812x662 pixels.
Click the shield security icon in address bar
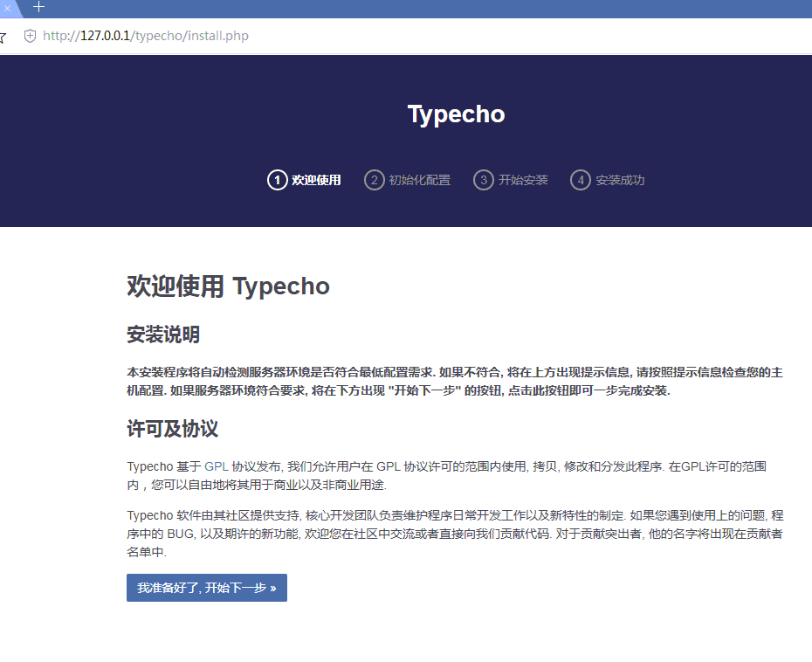pyautogui.click(x=30, y=36)
